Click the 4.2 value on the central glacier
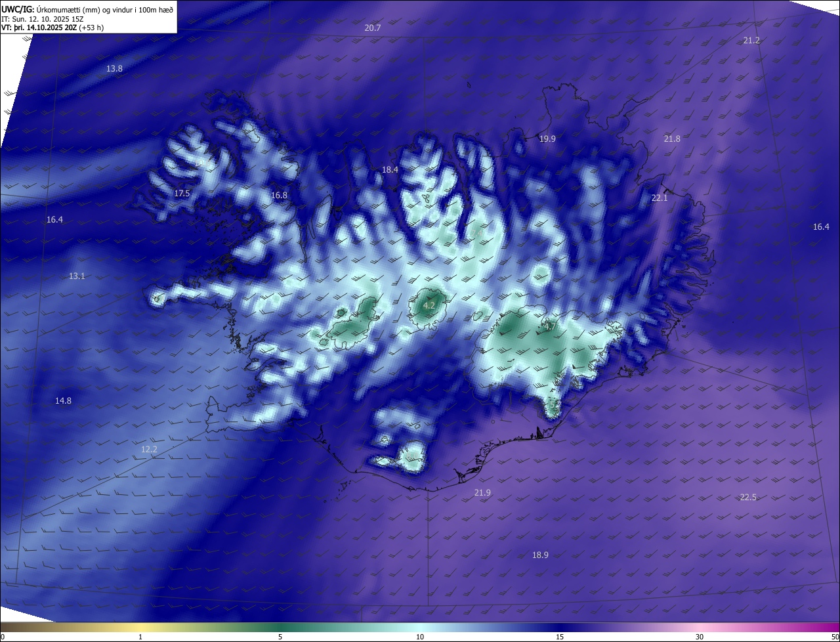This screenshot has height=642, width=840. 429,306
